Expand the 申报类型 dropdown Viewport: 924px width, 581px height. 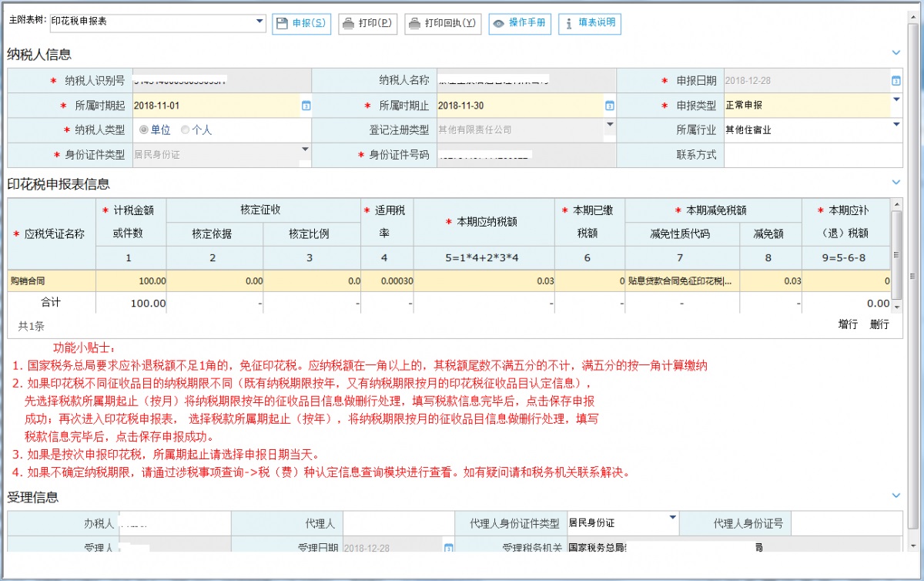[x=896, y=99]
